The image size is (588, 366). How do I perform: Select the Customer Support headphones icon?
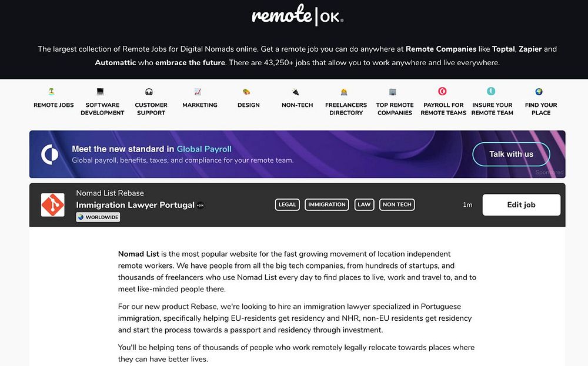pos(149,92)
